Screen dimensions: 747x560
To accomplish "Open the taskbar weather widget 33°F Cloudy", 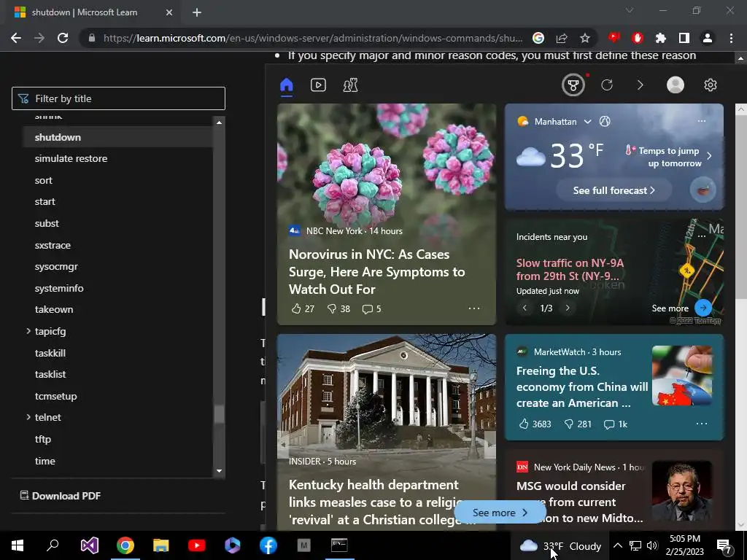I will (x=560, y=545).
